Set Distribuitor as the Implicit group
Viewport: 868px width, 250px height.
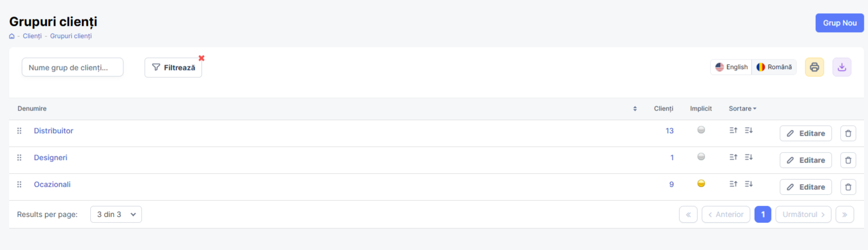coord(701,130)
